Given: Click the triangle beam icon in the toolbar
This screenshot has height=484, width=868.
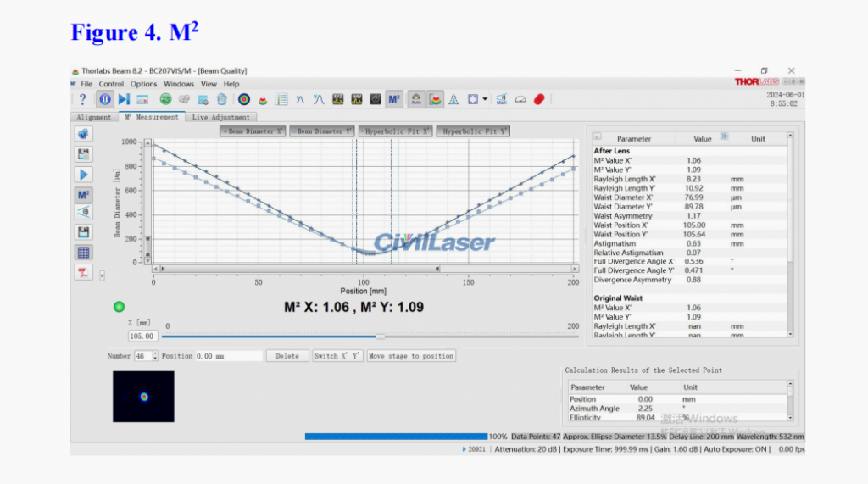Looking at the screenshot, I should pyautogui.click(x=454, y=99).
